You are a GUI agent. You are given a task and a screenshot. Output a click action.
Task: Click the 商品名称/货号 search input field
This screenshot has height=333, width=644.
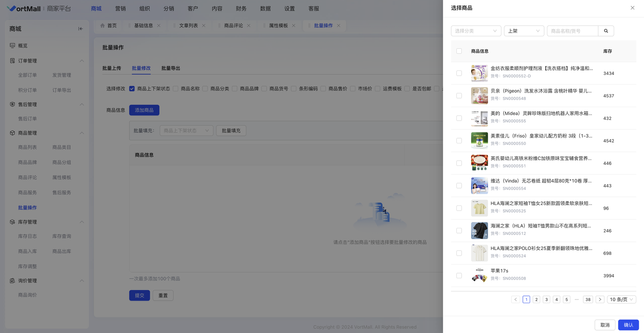pyautogui.click(x=572, y=31)
